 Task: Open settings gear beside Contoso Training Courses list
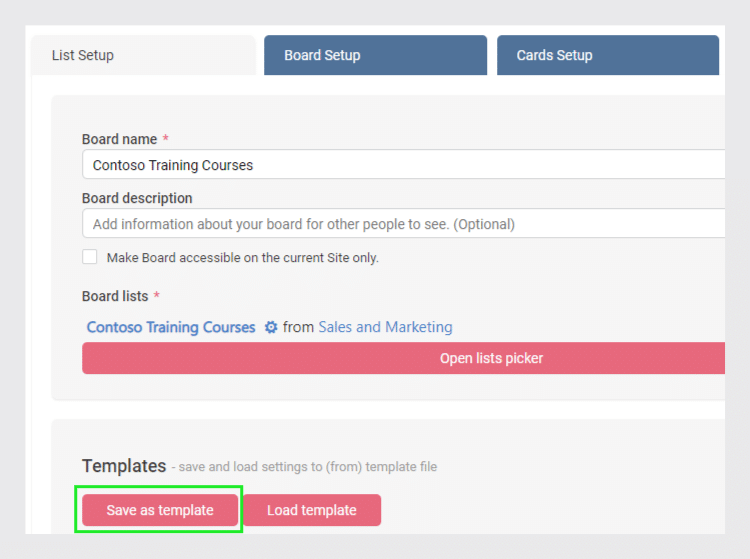[271, 328]
